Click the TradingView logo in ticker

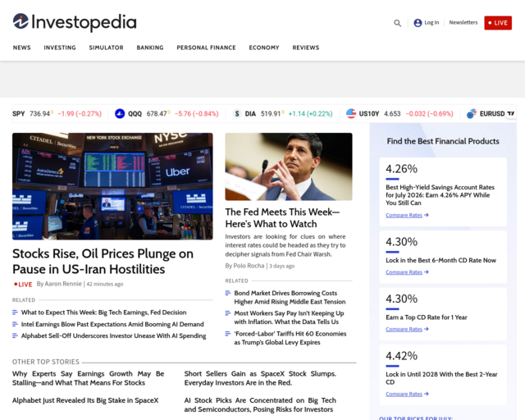510,114
